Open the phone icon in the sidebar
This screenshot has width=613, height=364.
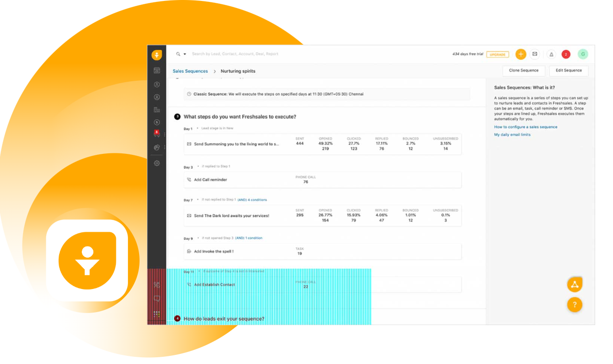157,285
